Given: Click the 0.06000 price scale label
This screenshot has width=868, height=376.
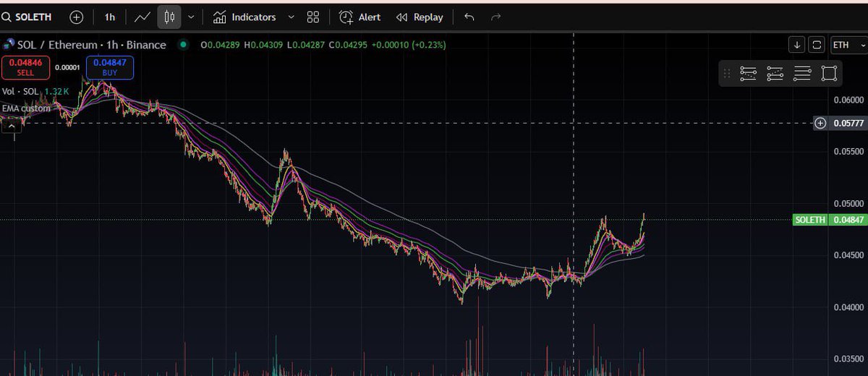Looking at the screenshot, I should 848,99.
